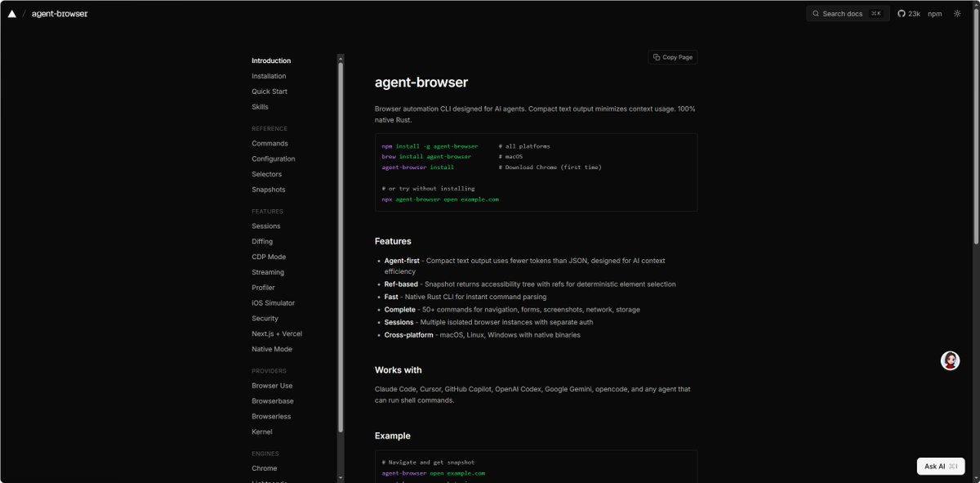Click the Search docs field

(x=848, y=14)
